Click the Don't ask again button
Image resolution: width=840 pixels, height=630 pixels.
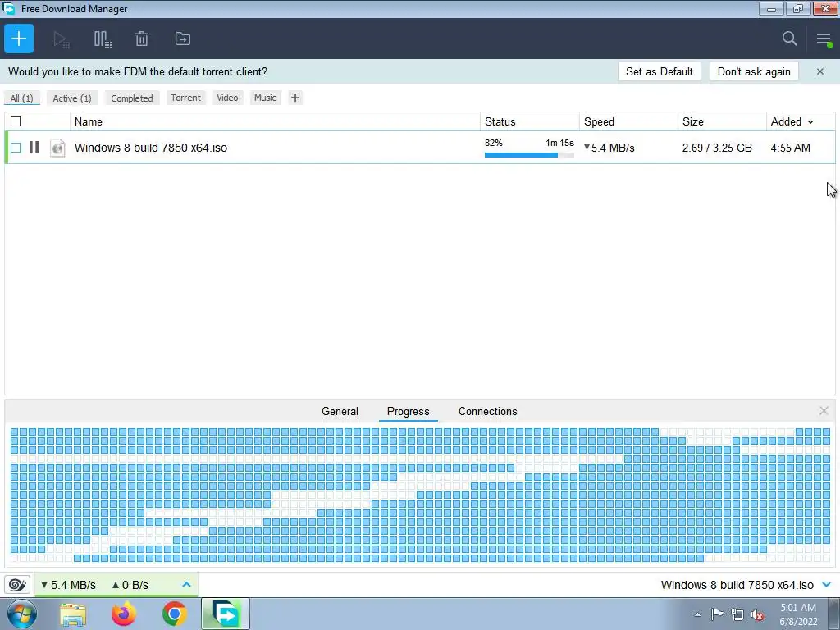pos(754,71)
